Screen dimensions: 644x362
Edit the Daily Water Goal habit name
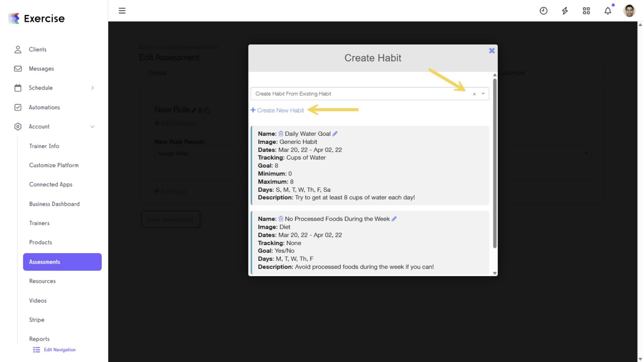pyautogui.click(x=335, y=133)
